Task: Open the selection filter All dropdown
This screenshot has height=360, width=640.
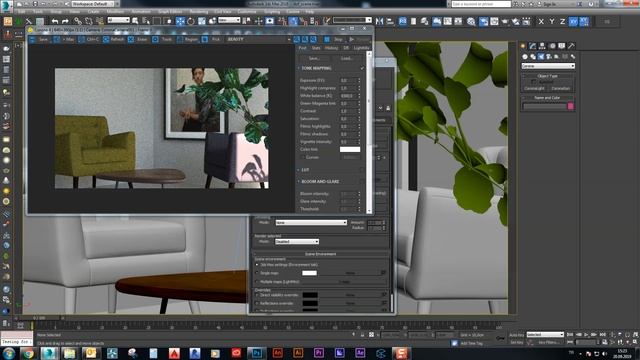Action: click(118, 20)
